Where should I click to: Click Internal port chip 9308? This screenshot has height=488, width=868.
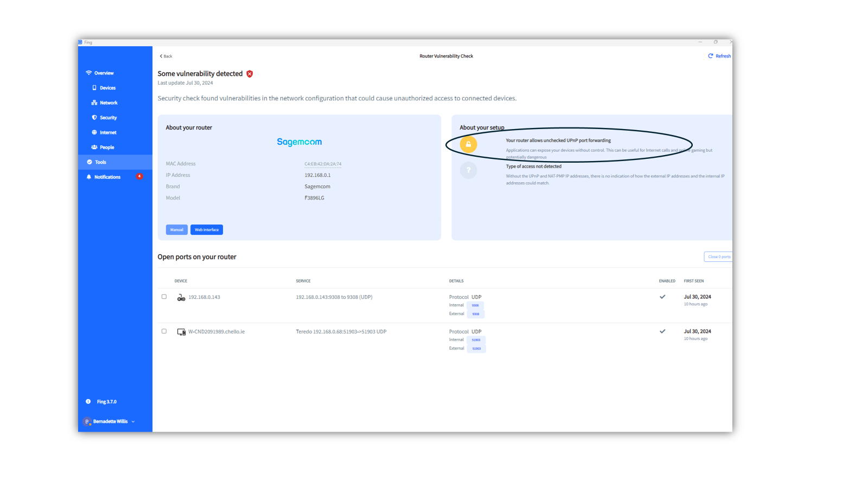point(475,305)
